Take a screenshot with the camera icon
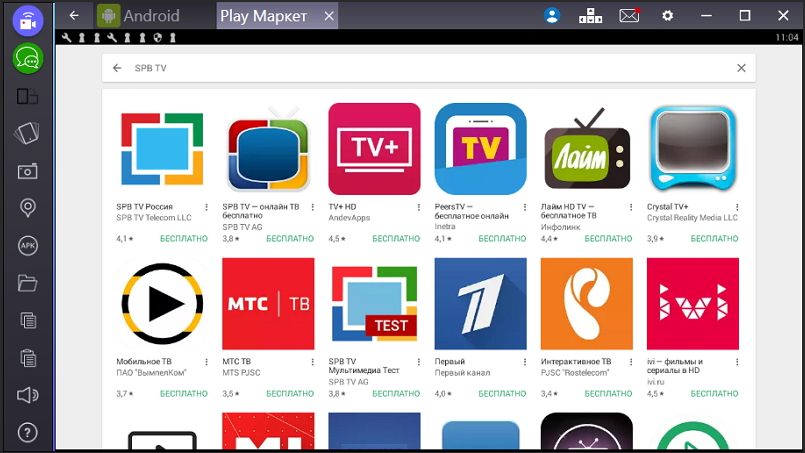This screenshot has width=805, height=453. pyautogui.click(x=28, y=171)
